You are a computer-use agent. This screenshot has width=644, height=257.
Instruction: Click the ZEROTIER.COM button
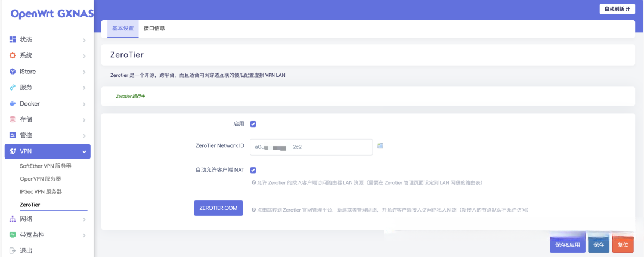click(x=218, y=208)
